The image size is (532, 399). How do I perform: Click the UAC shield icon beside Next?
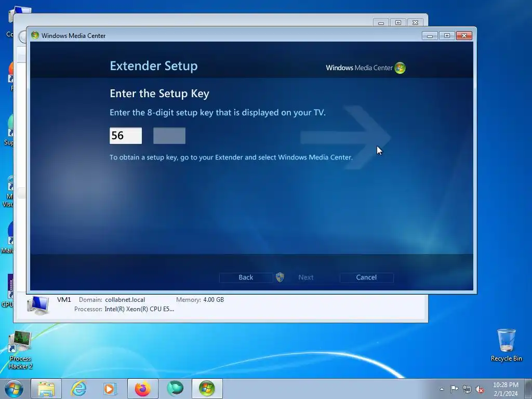280,277
